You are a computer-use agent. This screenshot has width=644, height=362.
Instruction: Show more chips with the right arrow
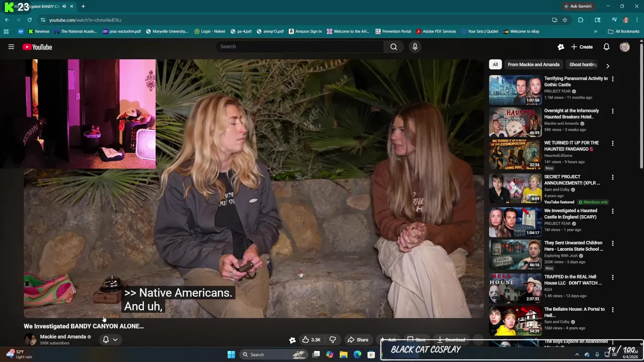[607, 66]
